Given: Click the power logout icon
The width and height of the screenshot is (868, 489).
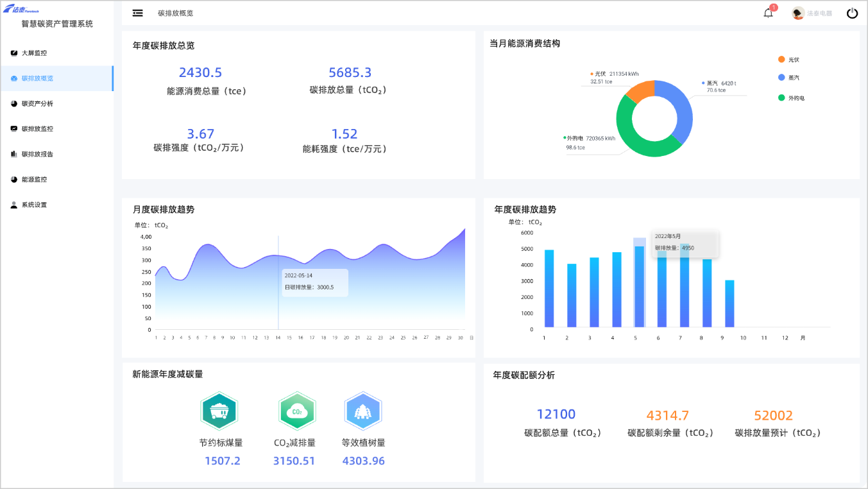Looking at the screenshot, I should pos(852,13).
